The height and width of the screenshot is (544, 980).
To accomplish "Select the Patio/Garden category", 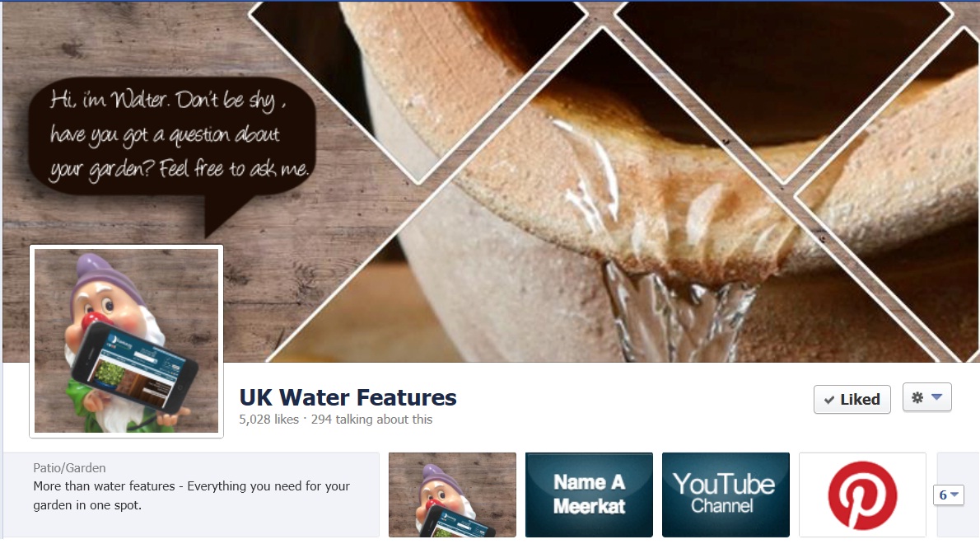I will click(x=69, y=467).
